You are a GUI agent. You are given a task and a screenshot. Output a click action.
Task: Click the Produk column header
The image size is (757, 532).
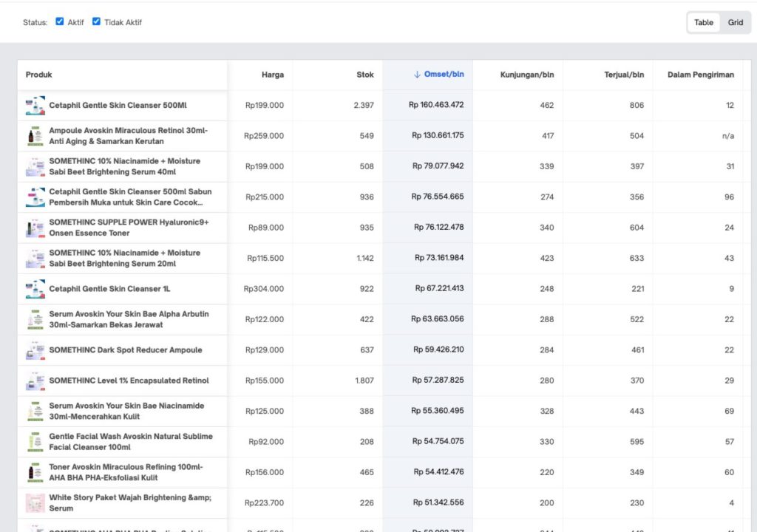(39, 75)
